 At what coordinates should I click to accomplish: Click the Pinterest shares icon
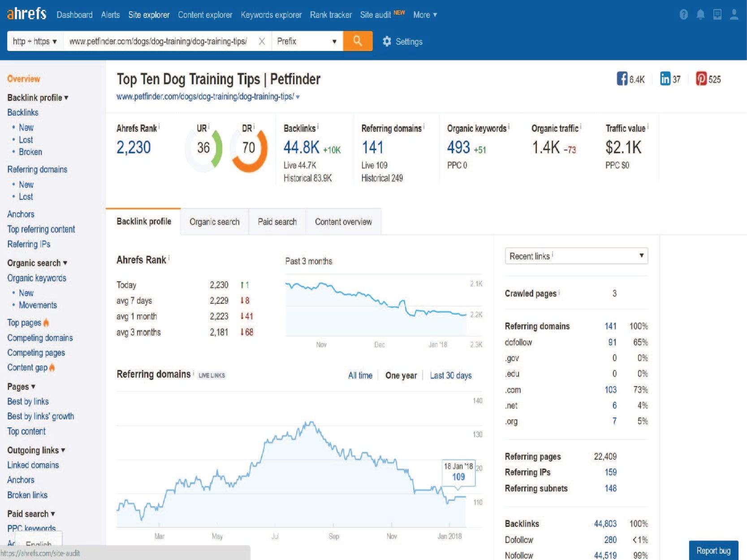coord(701,79)
